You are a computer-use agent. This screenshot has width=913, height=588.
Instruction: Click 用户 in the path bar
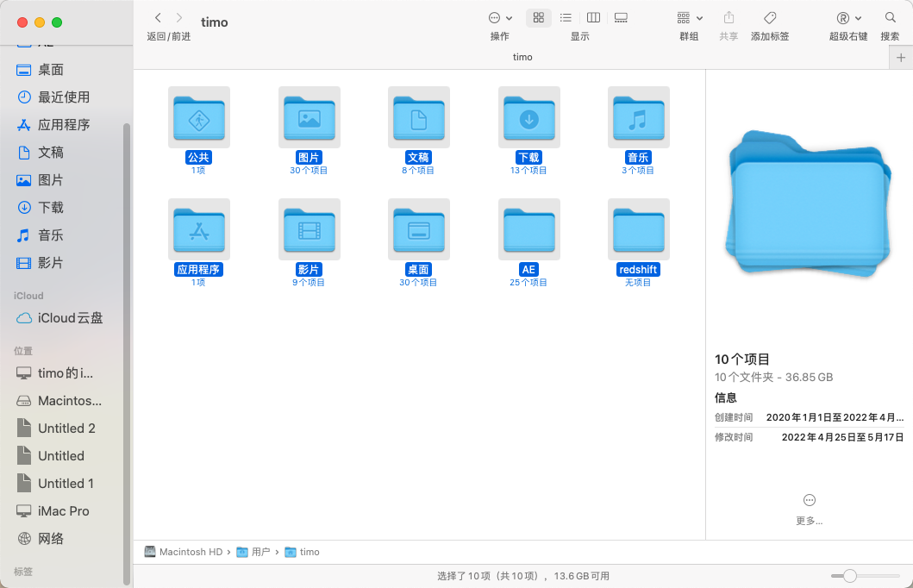(x=260, y=552)
